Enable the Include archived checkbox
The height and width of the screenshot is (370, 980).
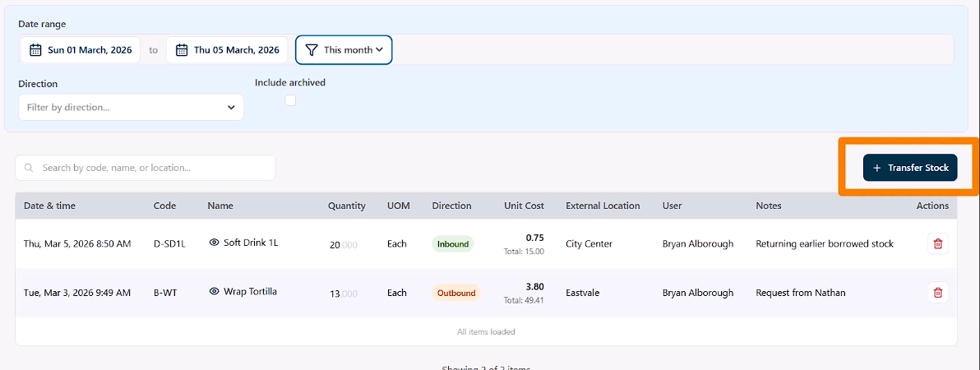tap(290, 100)
